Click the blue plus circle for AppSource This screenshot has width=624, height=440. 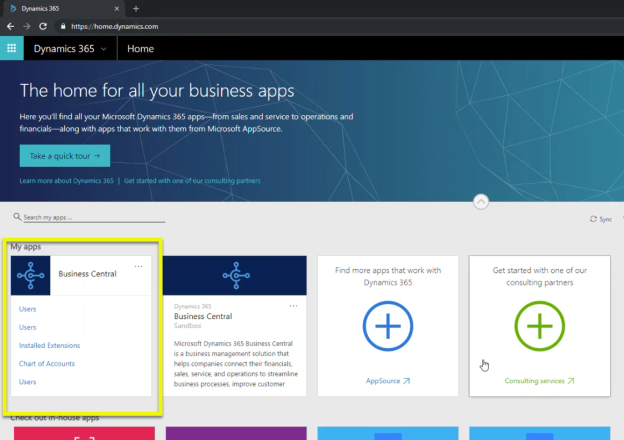[x=388, y=326]
